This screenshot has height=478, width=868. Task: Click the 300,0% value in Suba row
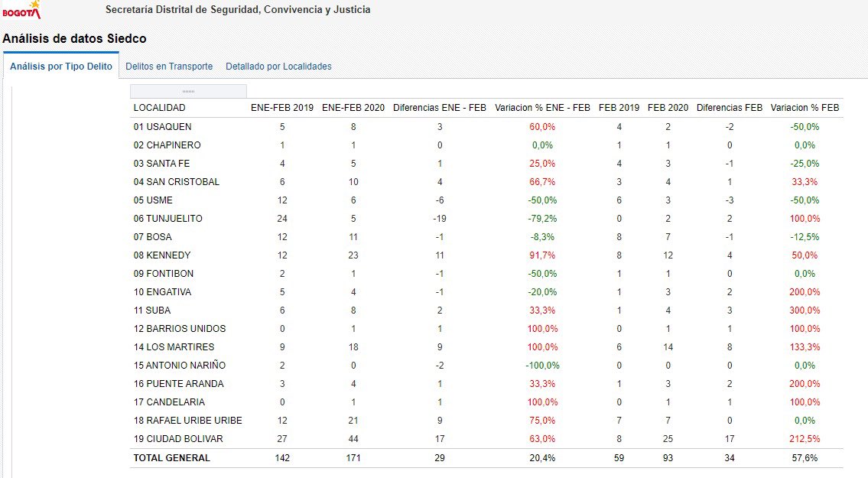[805, 311]
